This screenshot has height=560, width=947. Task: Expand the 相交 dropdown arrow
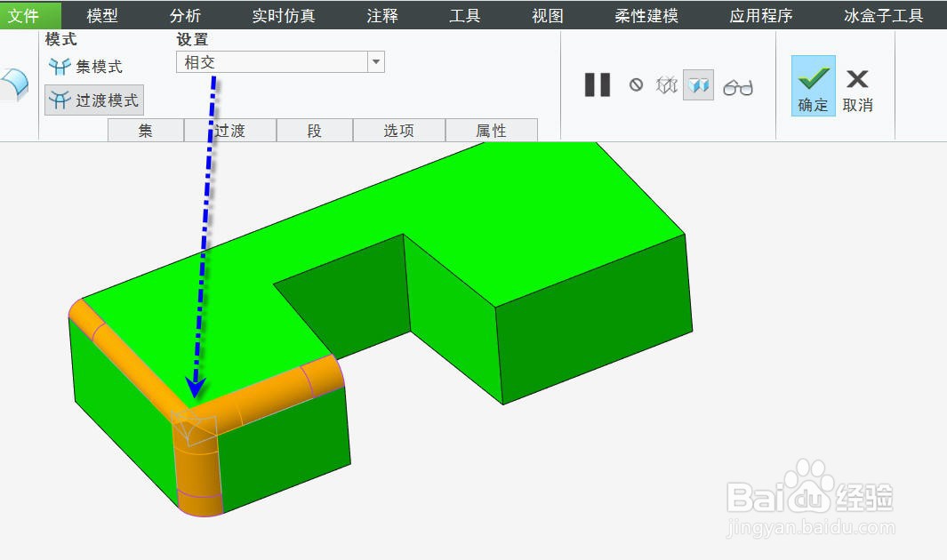[x=376, y=62]
